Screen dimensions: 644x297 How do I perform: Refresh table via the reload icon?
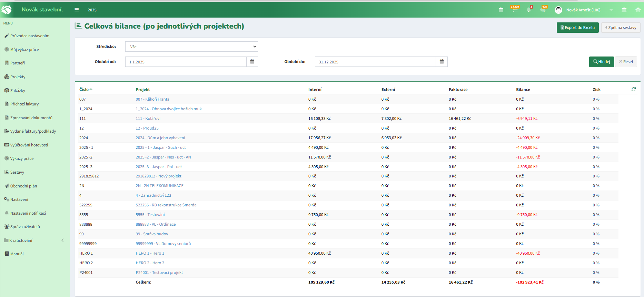point(634,89)
